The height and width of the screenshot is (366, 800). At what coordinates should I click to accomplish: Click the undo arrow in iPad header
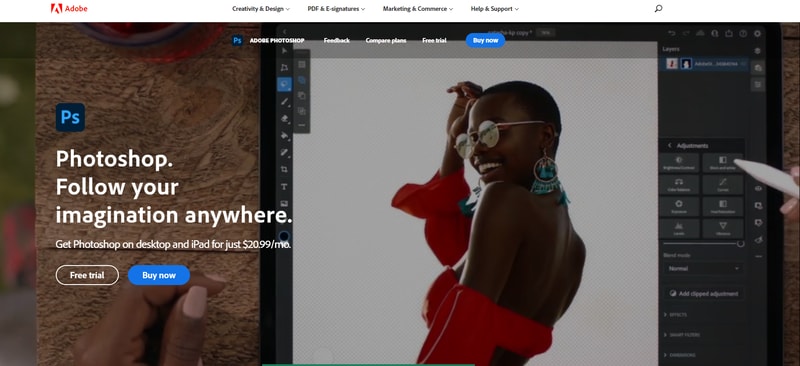(672, 33)
